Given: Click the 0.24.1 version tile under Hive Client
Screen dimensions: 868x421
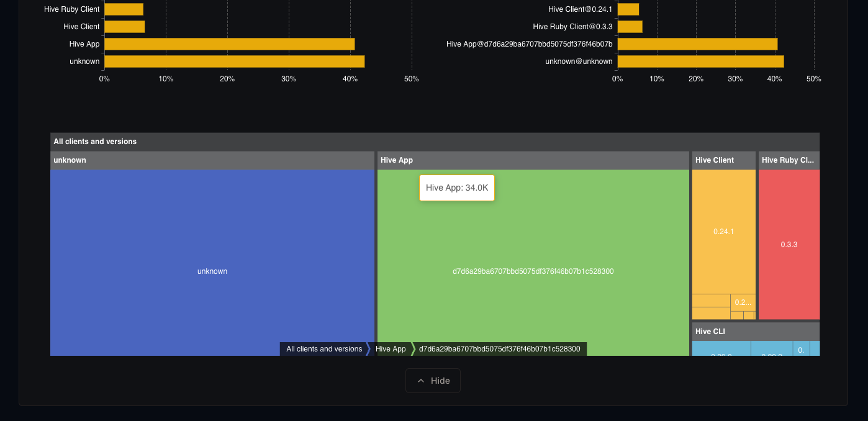Looking at the screenshot, I should point(723,231).
